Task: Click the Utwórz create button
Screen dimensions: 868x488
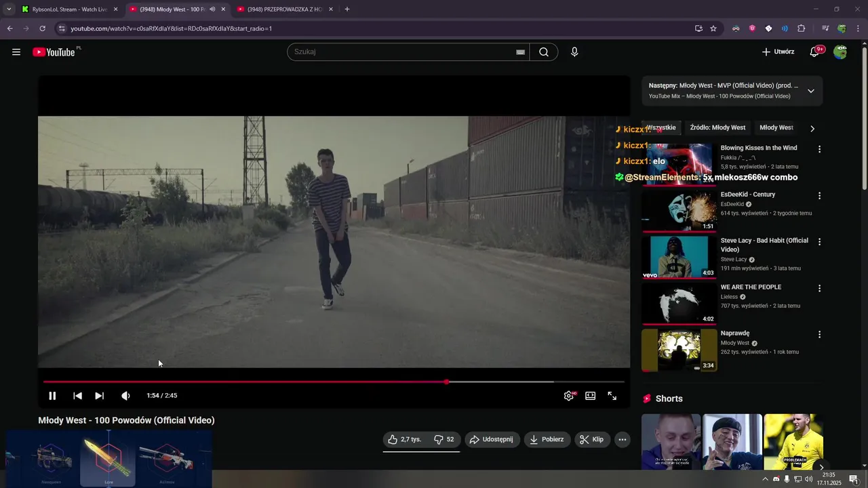Action: click(x=778, y=52)
